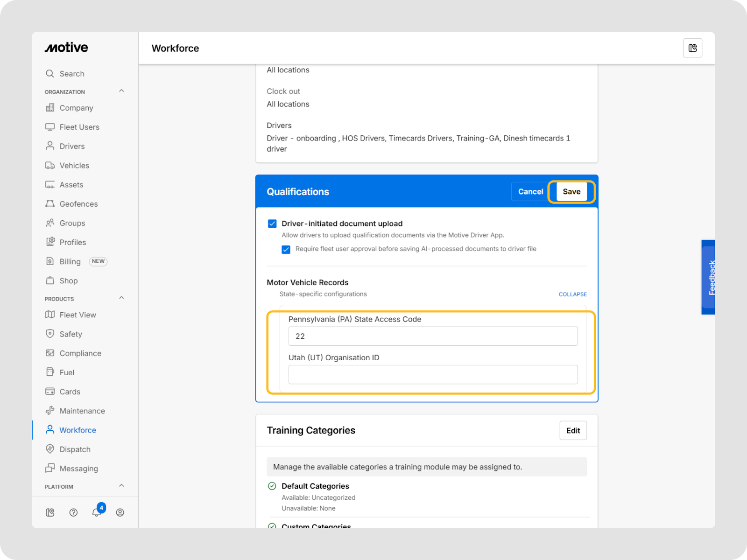Viewport: 747px width, 560px height.
Task: Uncheck Driver-initiated document upload checkbox
Action: tap(272, 224)
